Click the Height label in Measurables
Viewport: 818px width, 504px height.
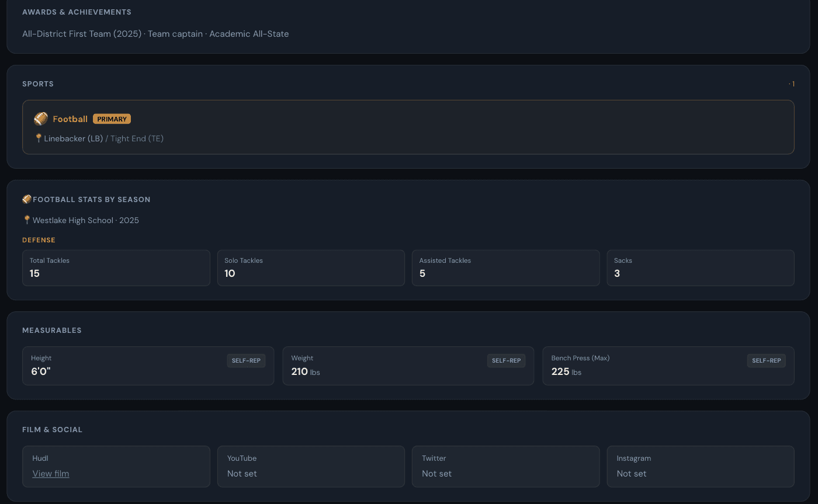[41, 358]
